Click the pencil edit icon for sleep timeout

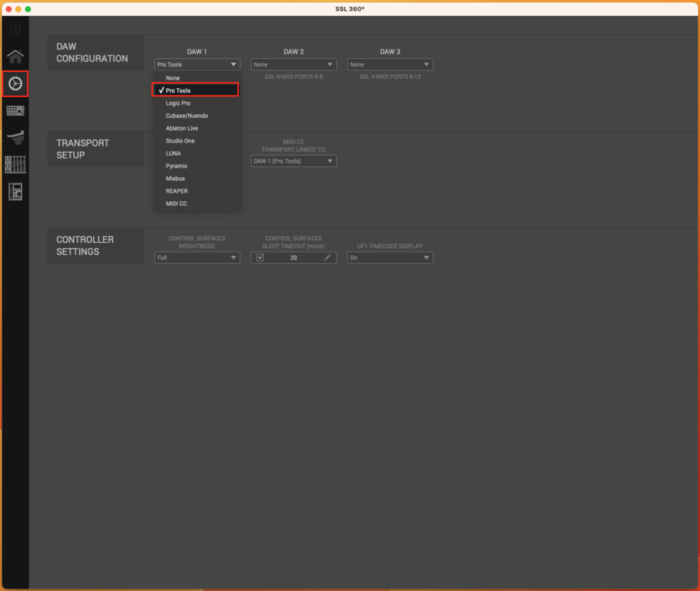coord(327,257)
